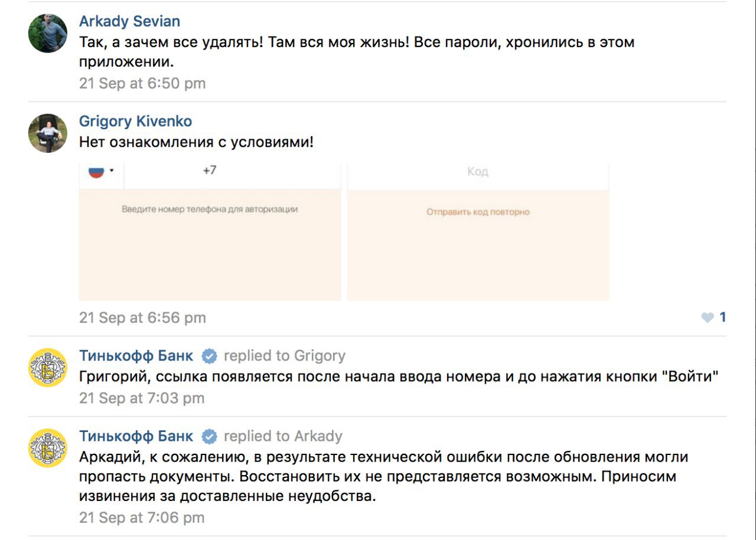
Task: Click verified badge in the reply to Grigory
Action: point(209,356)
